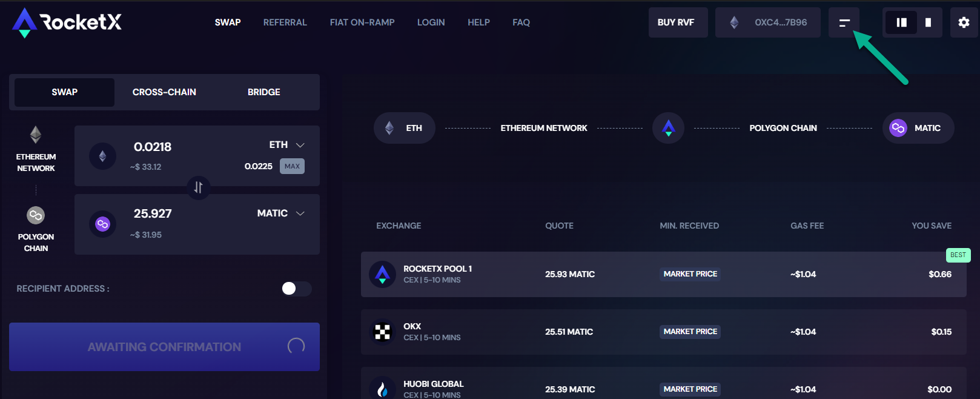Click the Gas Fee column header

tap(807, 226)
